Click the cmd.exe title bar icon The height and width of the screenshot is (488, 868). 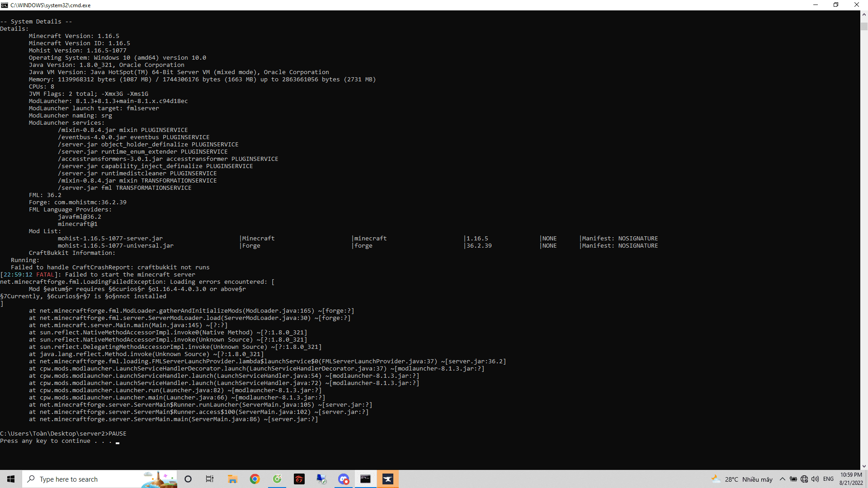(5, 5)
